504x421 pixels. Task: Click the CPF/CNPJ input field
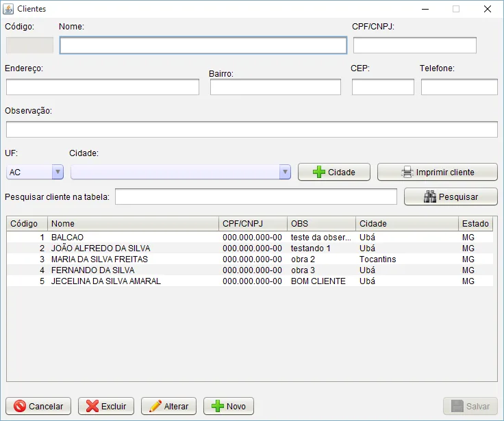(415, 45)
